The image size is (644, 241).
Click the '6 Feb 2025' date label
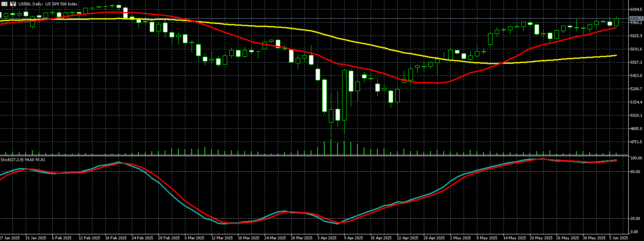point(61,238)
